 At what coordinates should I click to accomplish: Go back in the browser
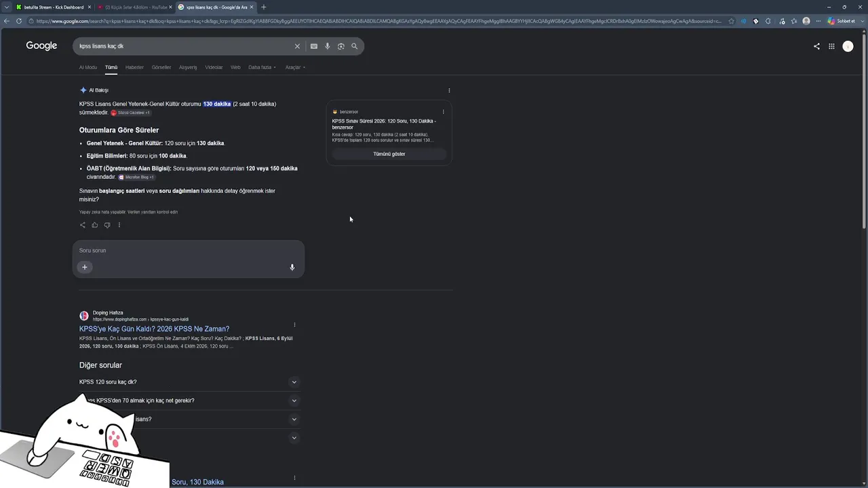[7, 21]
